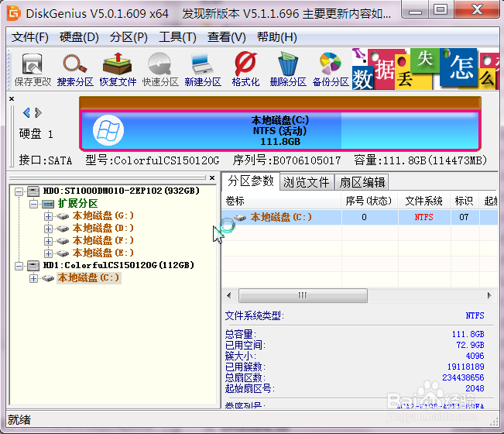
Task: Click New Partition (新建分区) icon
Action: click(x=203, y=70)
